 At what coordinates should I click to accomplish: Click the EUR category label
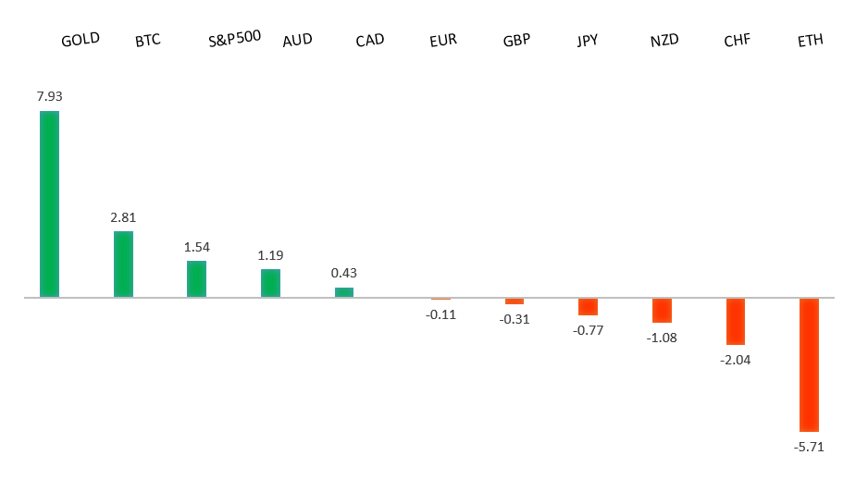click(443, 41)
